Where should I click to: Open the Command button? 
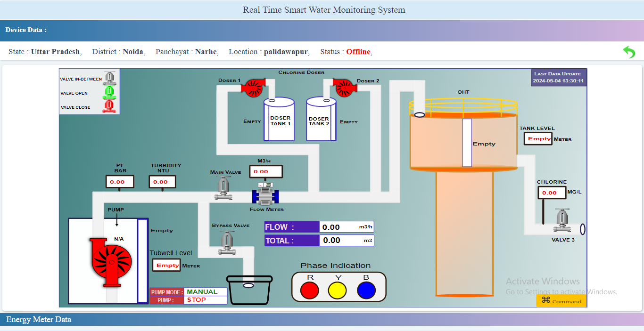561,301
